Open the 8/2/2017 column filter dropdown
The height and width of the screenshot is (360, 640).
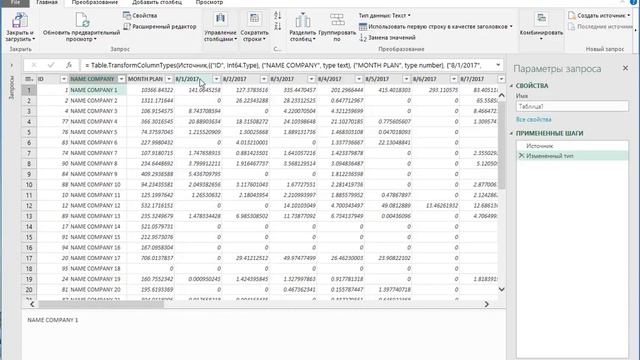point(264,79)
